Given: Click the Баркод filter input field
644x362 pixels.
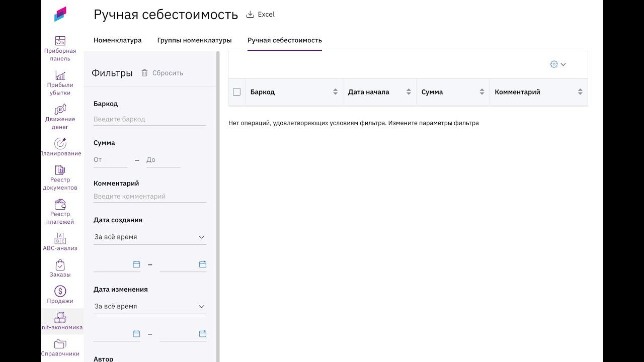Looking at the screenshot, I should pyautogui.click(x=149, y=119).
